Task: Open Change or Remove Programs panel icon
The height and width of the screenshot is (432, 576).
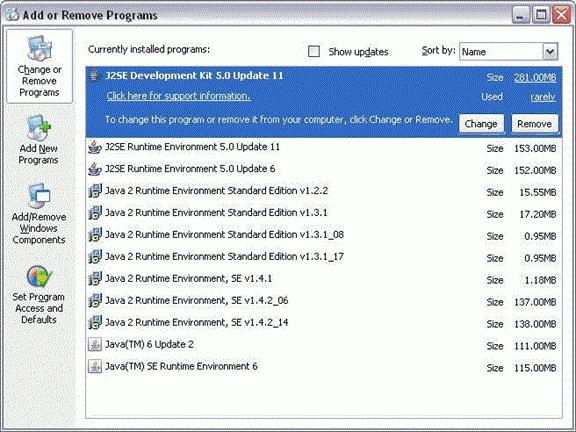Action: tap(39, 48)
